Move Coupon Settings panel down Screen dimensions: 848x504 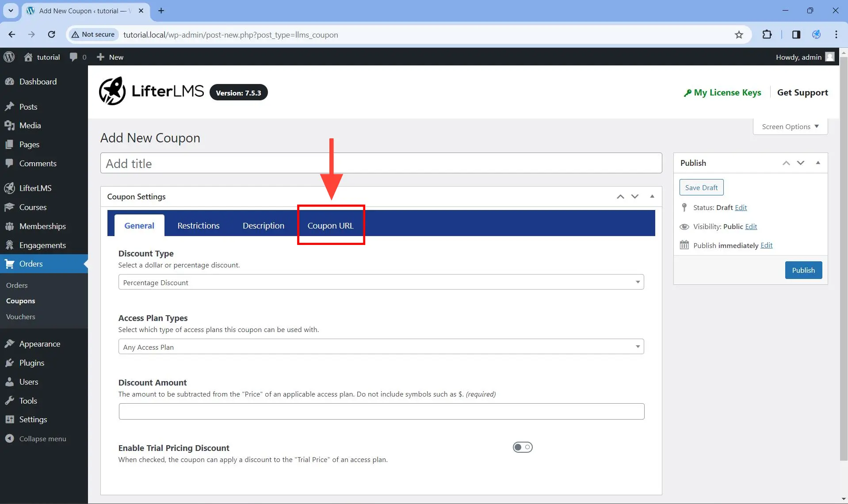pyautogui.click(x=635, y=197)
